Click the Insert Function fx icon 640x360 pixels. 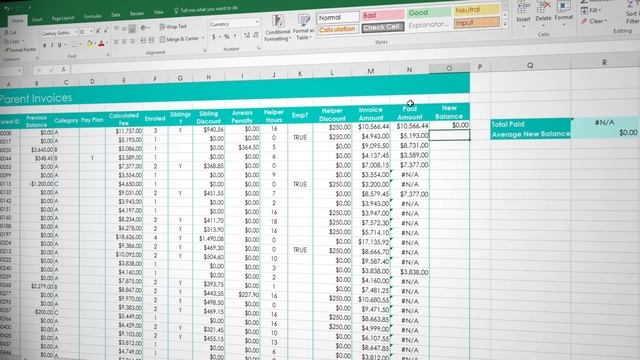point(64,69)
